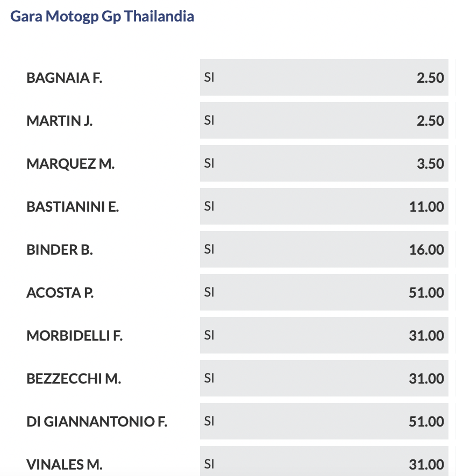This screenshot has height=476, width=456.
Task: Select the SI 2.50 odds for Bagnaia F.
Action: [x=324, y=77]
